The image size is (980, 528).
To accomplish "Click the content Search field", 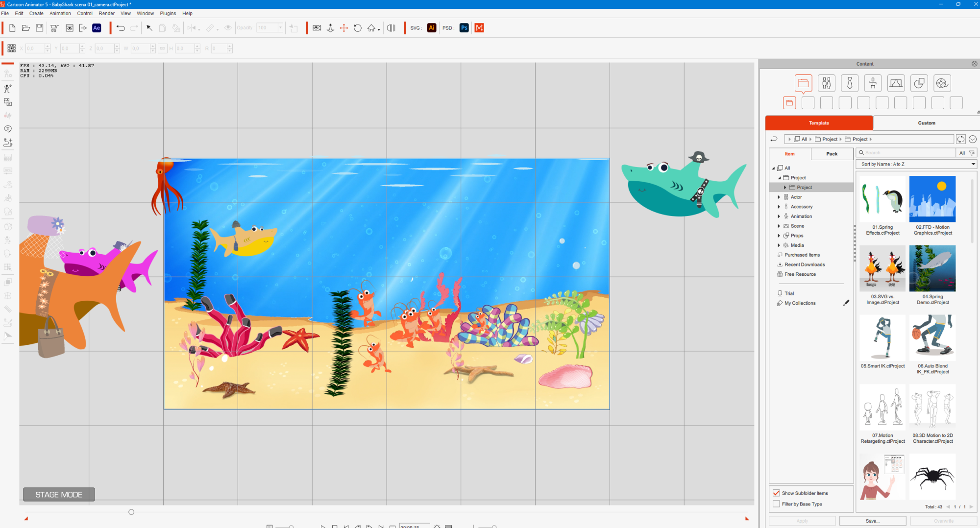I will click(x=906, y=153).
